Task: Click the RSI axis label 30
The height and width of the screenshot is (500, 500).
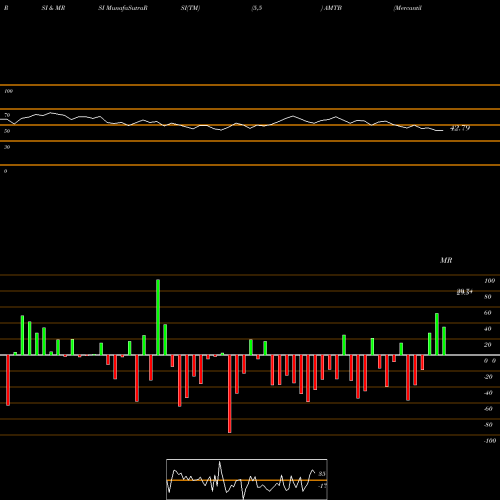Action: coord(7,147)
